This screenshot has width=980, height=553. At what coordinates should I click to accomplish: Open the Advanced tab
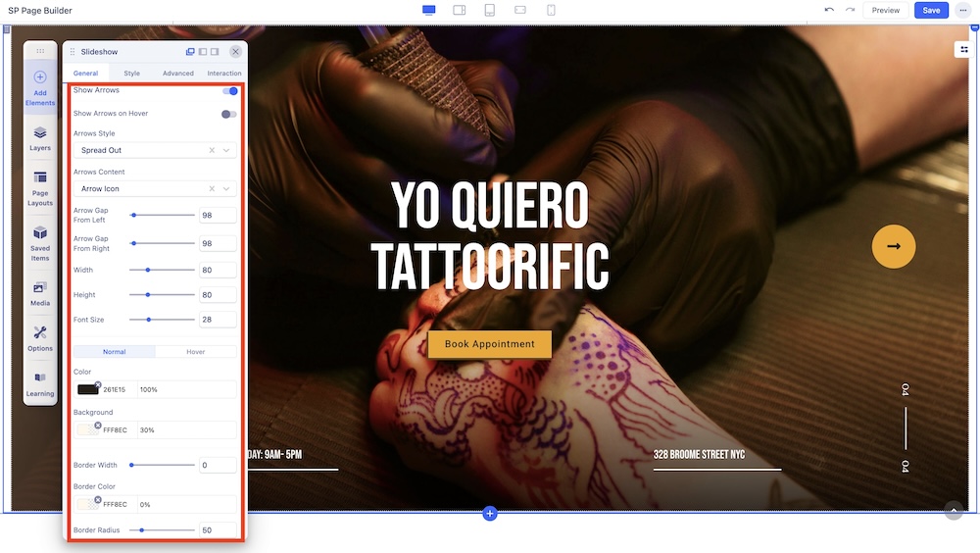tap(178, 74)
